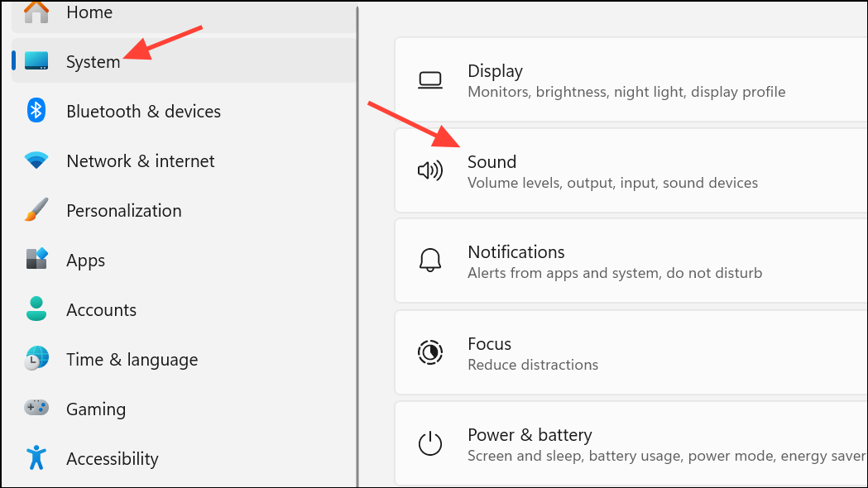Click the System monitor icon

coord(36,61)
